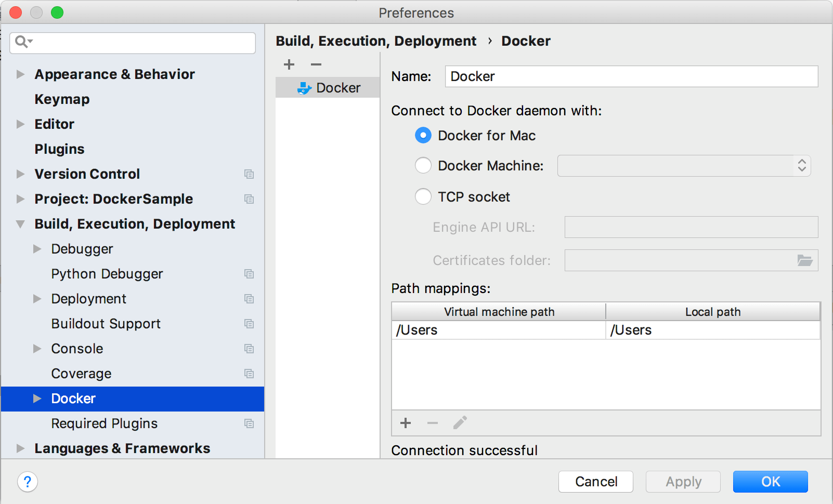Click the project-level icon beside Version Control
Screen dimensions: 833x504
point(249,174)
